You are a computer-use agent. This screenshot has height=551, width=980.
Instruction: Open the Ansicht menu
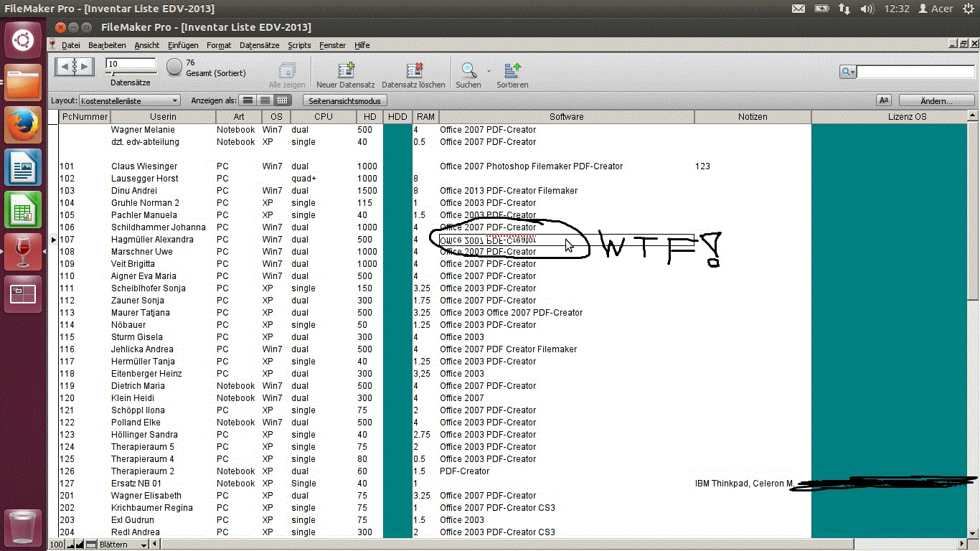click(147, 45)
